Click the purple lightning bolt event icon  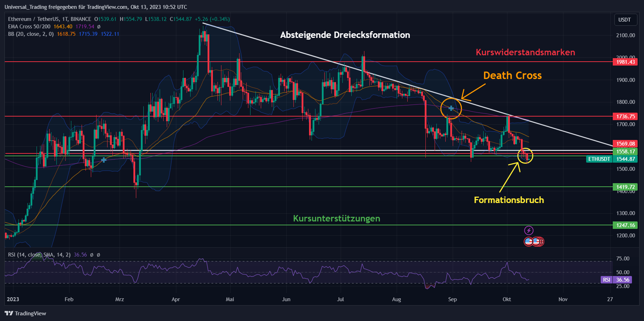529,231
